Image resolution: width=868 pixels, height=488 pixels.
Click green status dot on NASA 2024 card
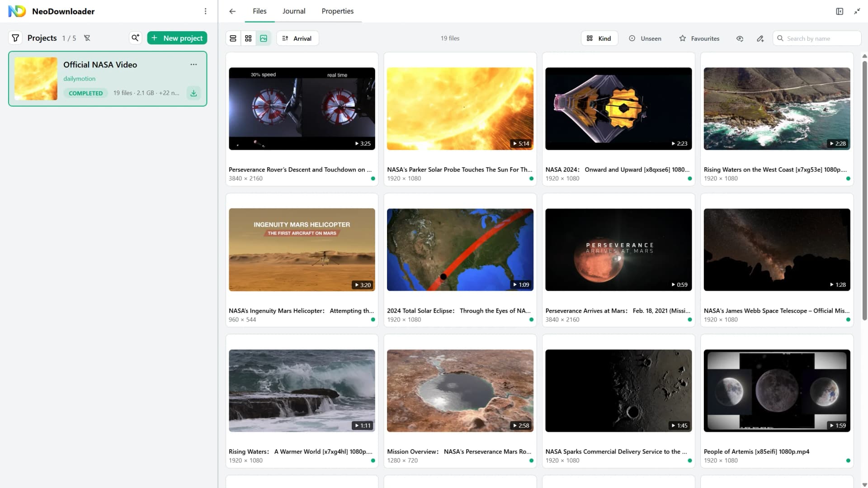tap(689, 179)
